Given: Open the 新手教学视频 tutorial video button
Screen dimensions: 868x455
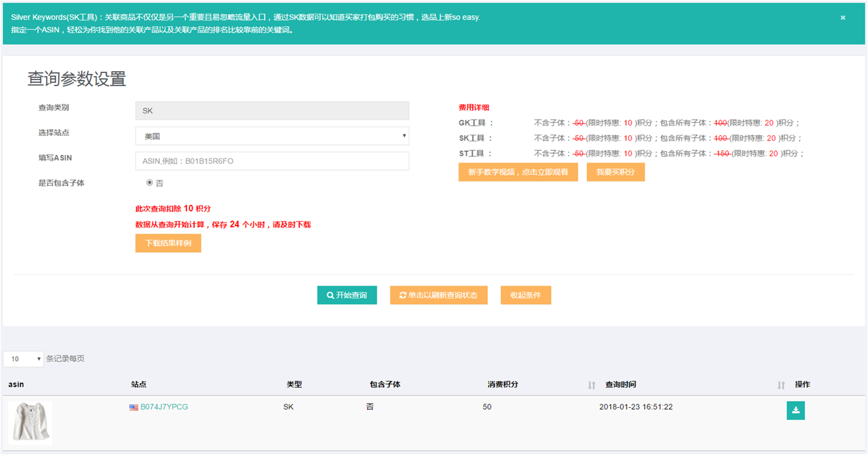Looking at the screenshot, I should [518, 172].
